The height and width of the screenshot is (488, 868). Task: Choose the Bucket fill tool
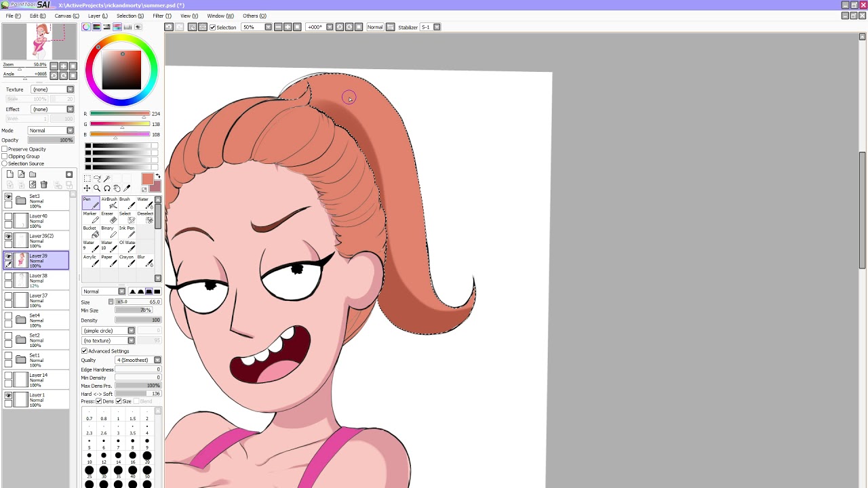pyautogui.click(x=90, y=232)
